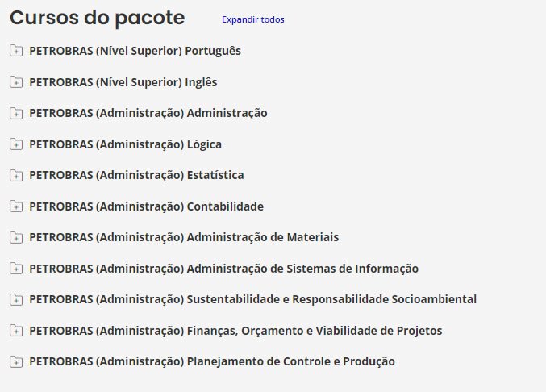The width and height of the screenshot is (546, 392).
Task: Open the Lógica course entry
Action: click(125, 144)
